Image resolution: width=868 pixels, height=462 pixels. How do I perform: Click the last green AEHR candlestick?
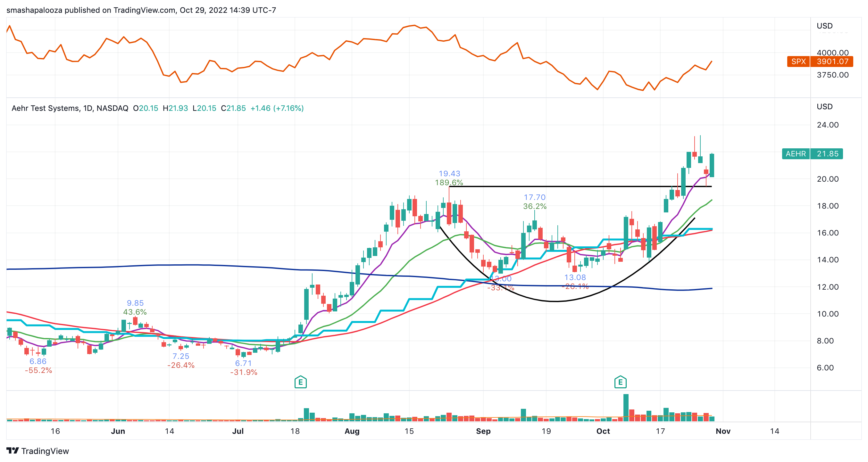(x=712, y=165)
